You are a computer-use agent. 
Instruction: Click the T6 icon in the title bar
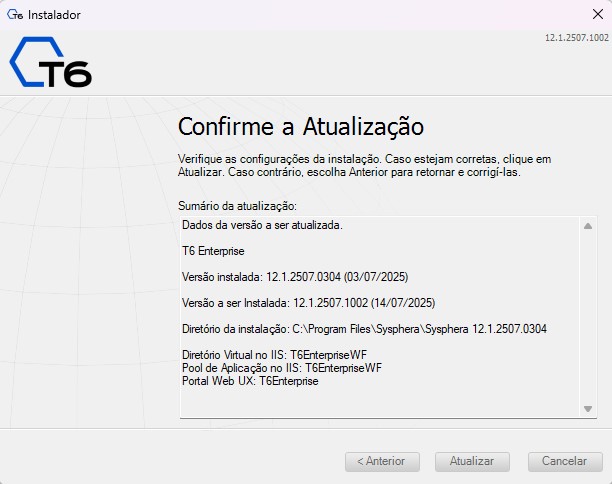pyautogui.click(x=15, y=15)
